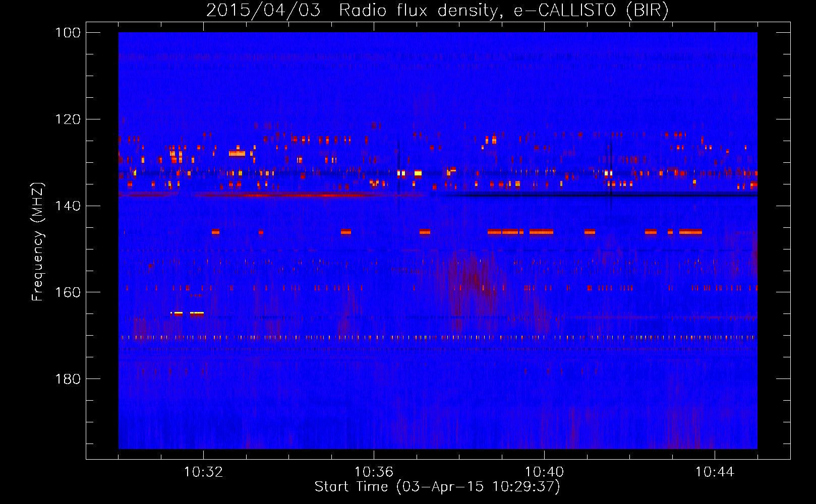Click the 160 frequency tick label
The height and width of the screenshot is (504, 816).
[x=68, y=292]
